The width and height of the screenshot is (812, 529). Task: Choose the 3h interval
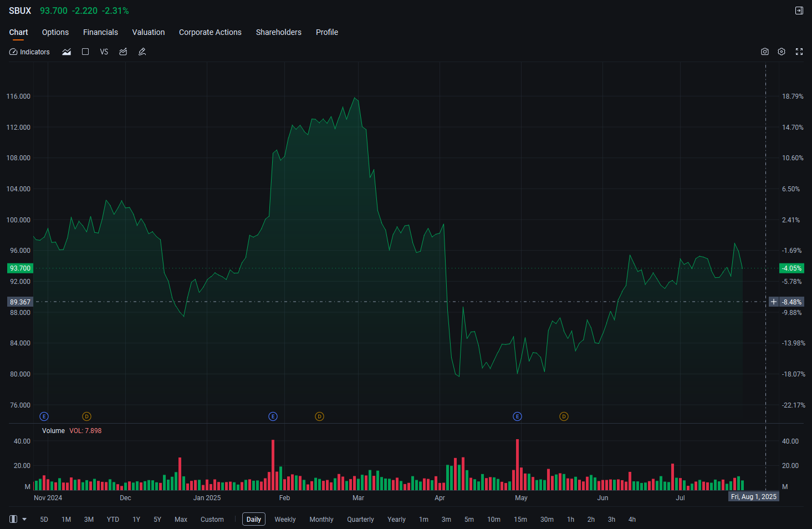[612, 520]
